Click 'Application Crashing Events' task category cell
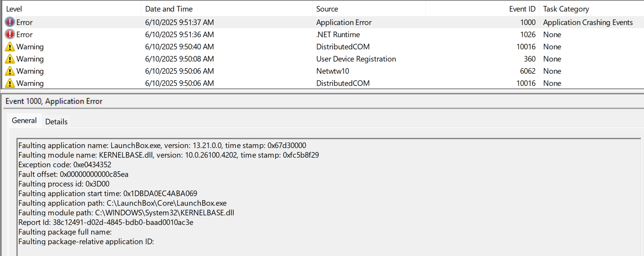The width and height of the screenshot is (644, 256). pos(588,22)
